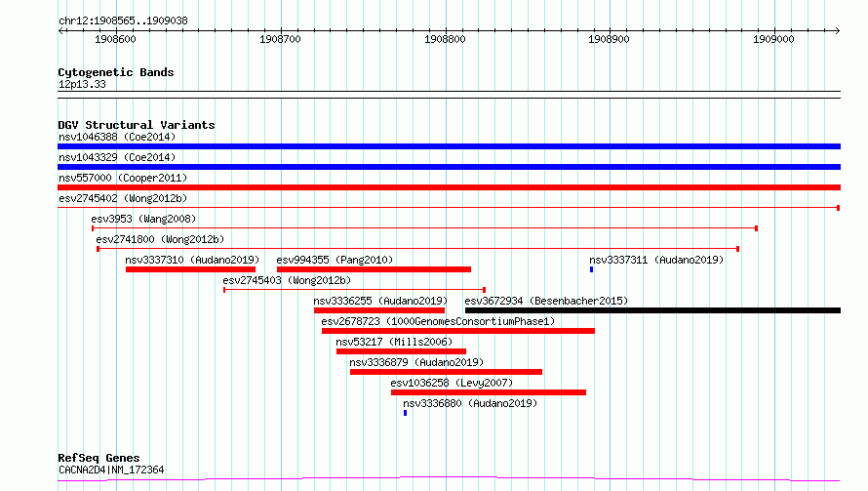Select the red nsv3337310 variant bar

coord(190,269)
